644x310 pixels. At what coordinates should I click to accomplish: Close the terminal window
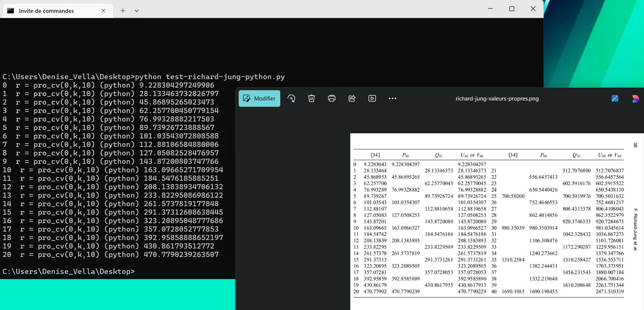(533, 8)
